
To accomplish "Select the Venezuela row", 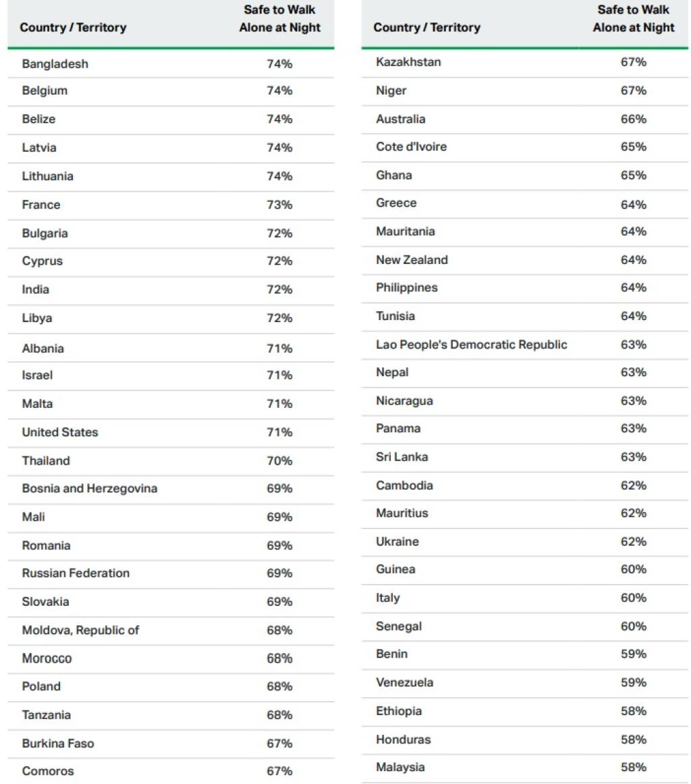I will click(x=404, y=682).
